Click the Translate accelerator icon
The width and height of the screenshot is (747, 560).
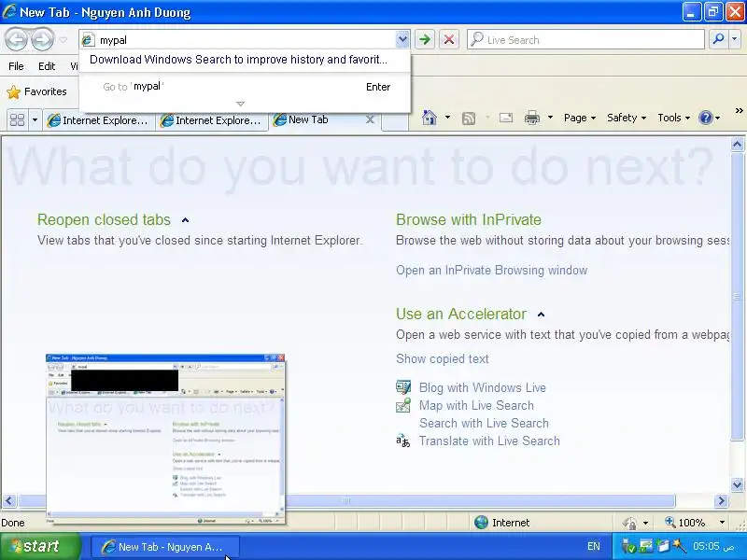pyautogui.click(x=403, y=441)
